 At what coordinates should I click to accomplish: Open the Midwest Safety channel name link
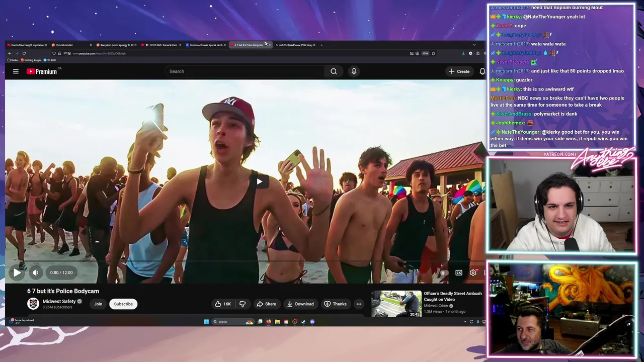click(x=59, y=301)
